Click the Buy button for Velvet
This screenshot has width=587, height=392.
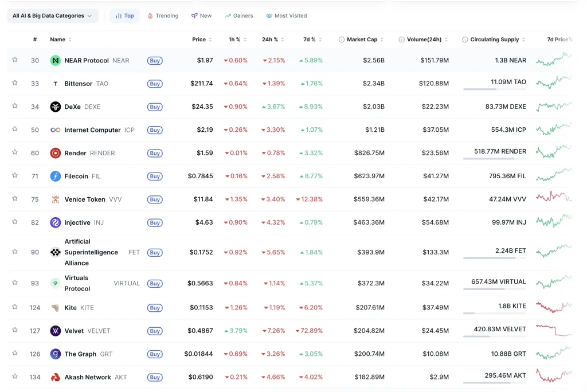tap(155, 331)
